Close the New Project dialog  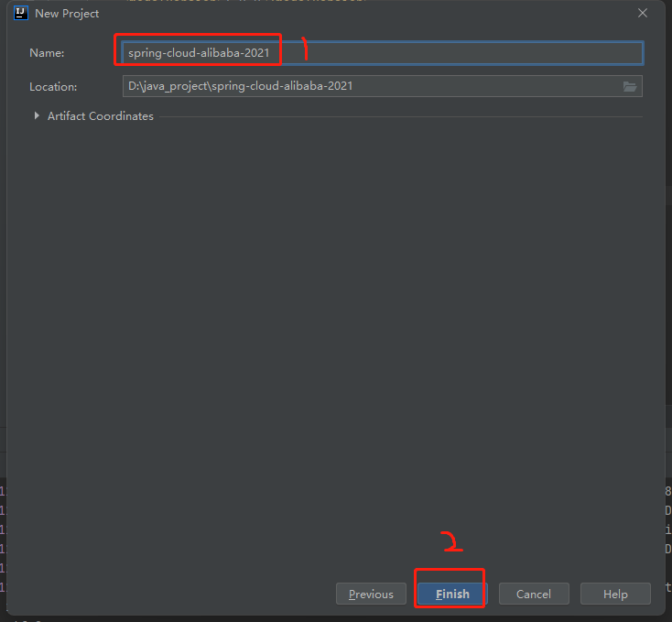[x=643, y=14]
